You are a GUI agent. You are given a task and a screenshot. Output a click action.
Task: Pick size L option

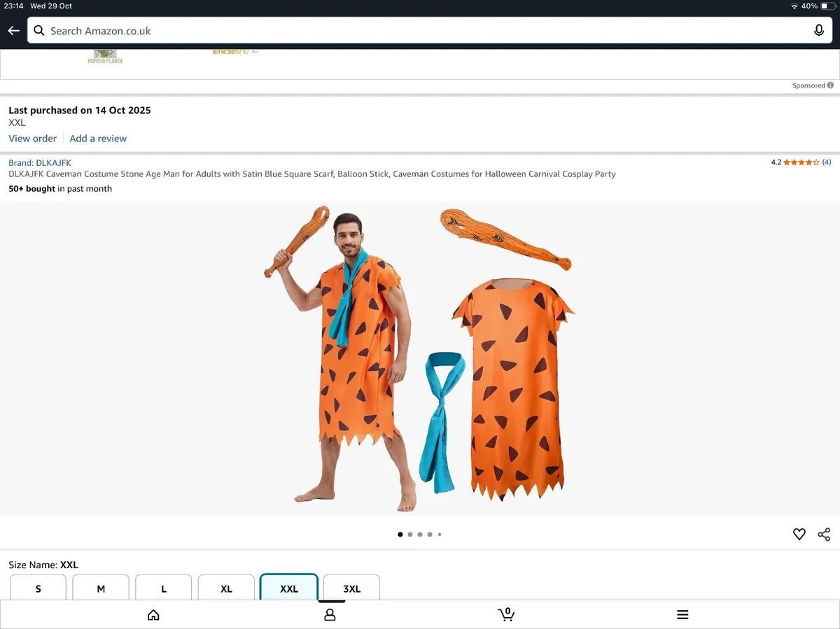(x=164, y=588)
